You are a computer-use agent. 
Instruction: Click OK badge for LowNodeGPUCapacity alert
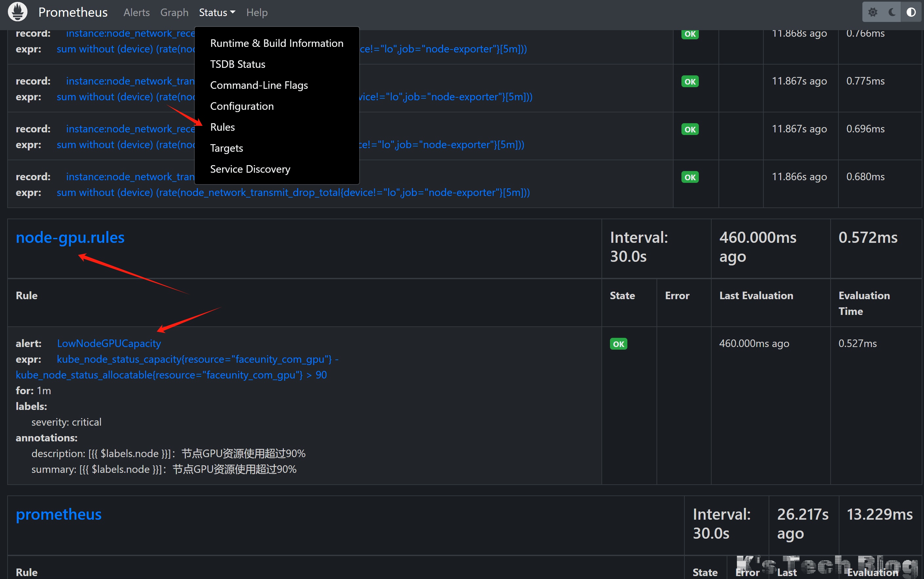[618, 344]
